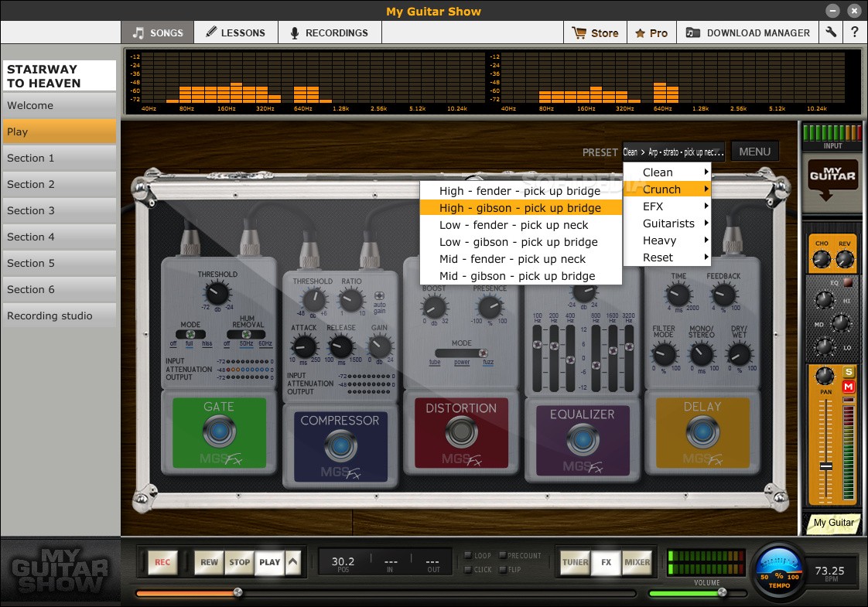
Task: Click the Delay FEEDBACK knob
Action: point(723,295)
